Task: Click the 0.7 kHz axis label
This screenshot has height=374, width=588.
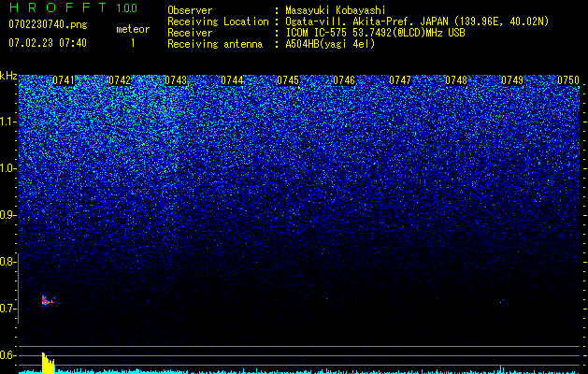Action: [7, 309]
